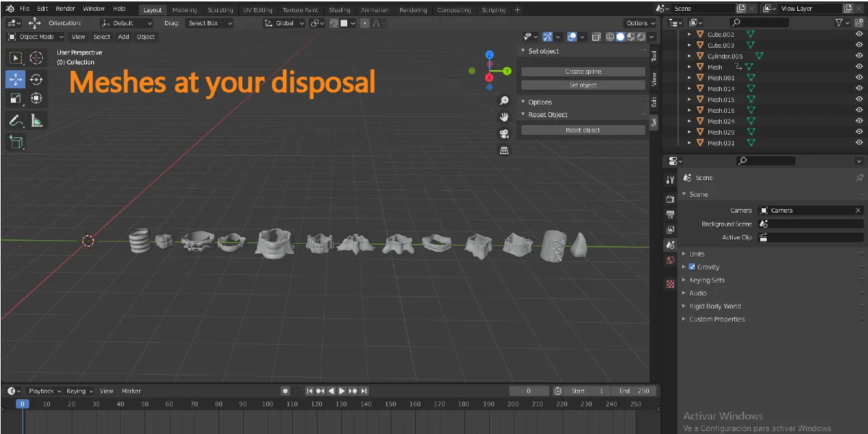Expand the Units section

pyautogui.click(x=696, y=254)
